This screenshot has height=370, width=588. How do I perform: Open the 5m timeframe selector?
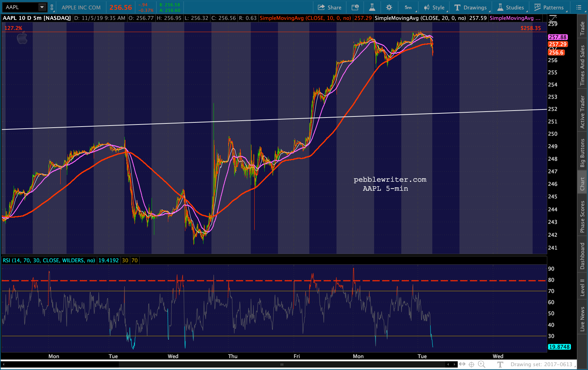coord(408,7)
